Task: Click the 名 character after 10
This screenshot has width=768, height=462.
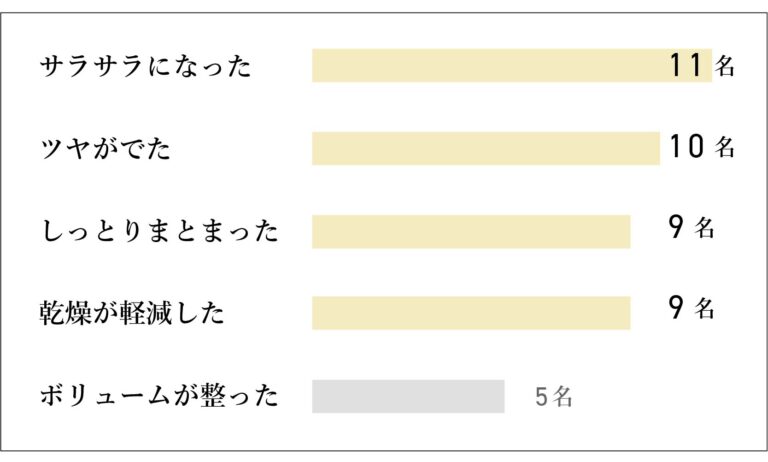Action: coord(724,147)
